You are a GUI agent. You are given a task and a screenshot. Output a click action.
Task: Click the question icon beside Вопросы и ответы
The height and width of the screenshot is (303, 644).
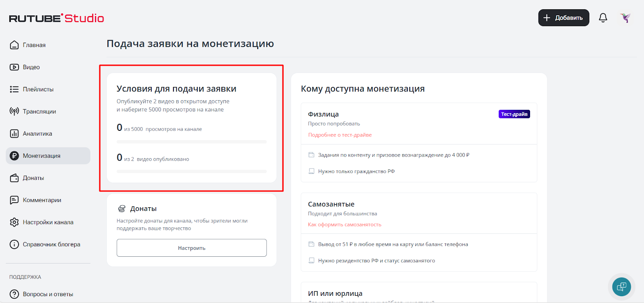point(14,294)
